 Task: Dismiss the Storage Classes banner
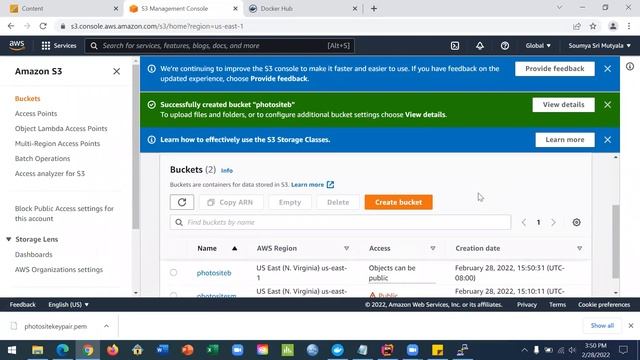(607, 140)
